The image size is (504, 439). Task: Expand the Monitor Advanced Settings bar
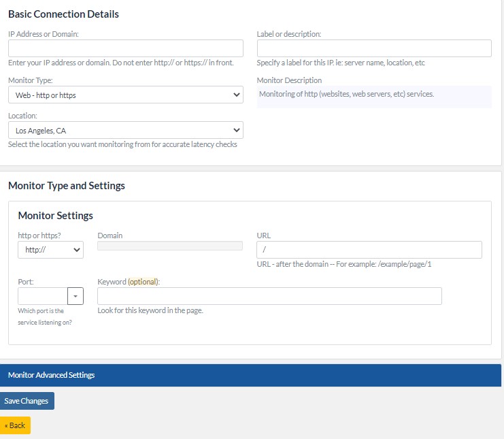(x=250, y=375)
